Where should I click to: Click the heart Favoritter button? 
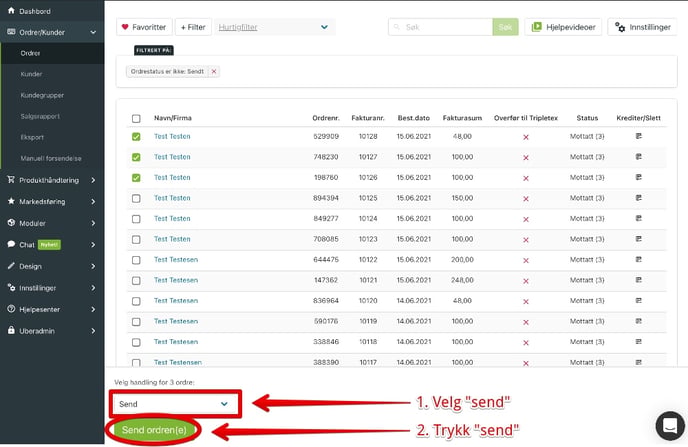[144, 27]
